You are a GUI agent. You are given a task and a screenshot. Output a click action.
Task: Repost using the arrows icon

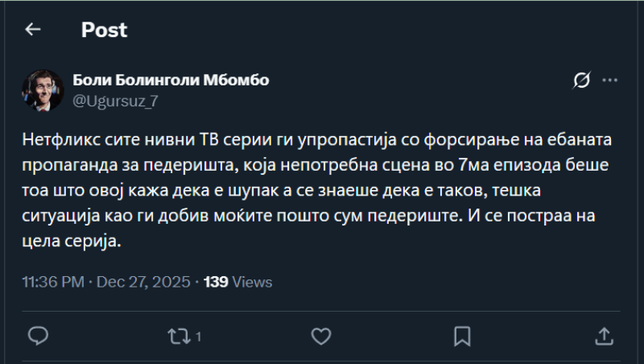178,335
